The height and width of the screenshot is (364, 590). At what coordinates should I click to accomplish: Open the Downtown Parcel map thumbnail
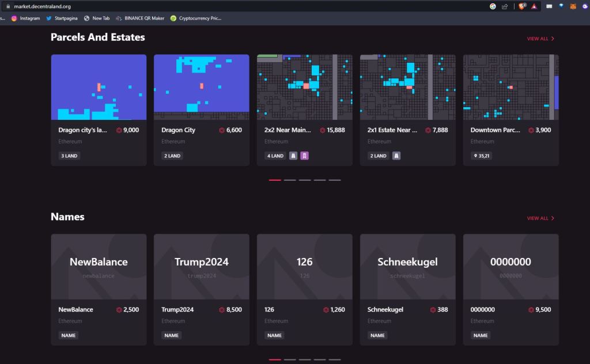(510, 86)
